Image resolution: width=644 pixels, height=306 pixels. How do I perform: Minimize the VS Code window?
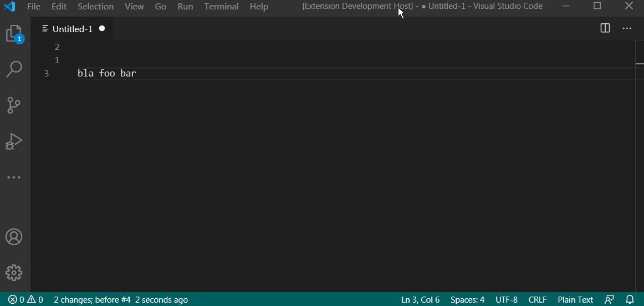566,6
